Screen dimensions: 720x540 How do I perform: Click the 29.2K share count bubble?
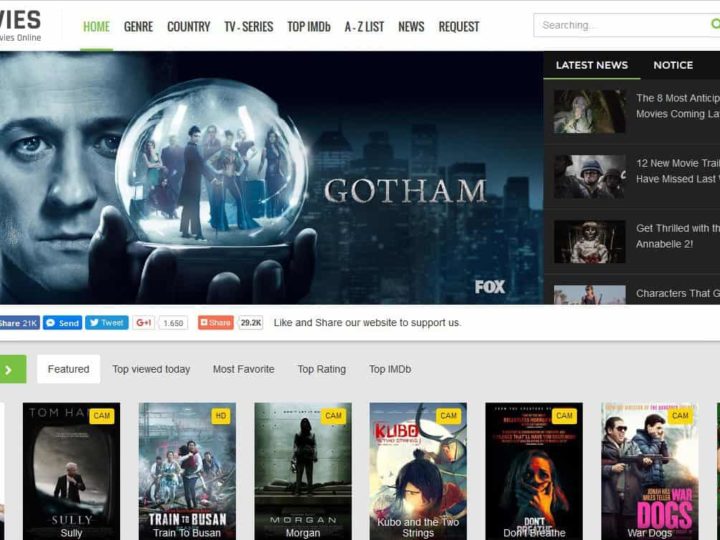pyautogui.click(x=251, y=323)
